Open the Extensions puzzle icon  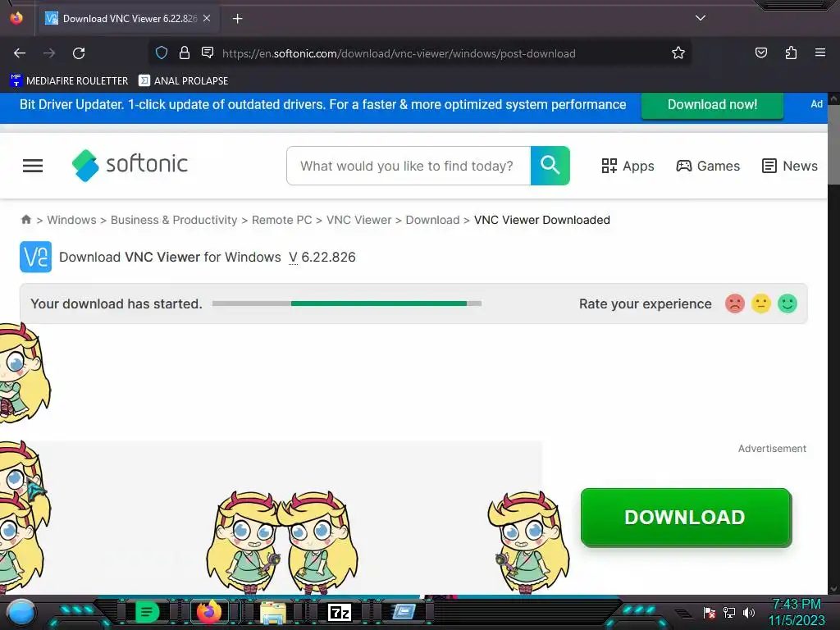(791, 52)
